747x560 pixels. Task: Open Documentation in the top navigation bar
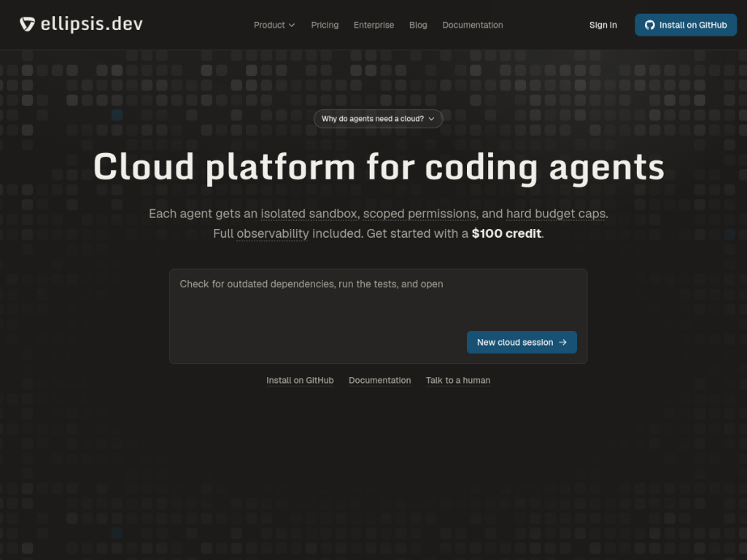[473, 26]
